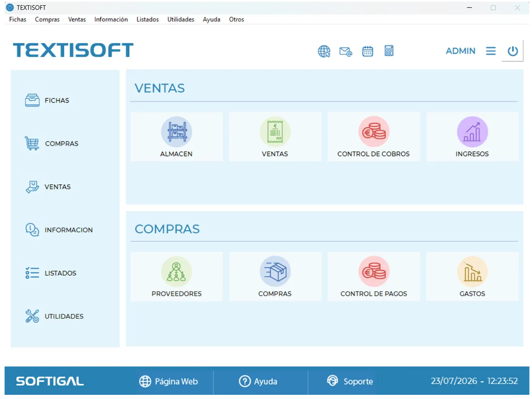
Task: Click Ayuda button in the footer
Action: point(258,381)
